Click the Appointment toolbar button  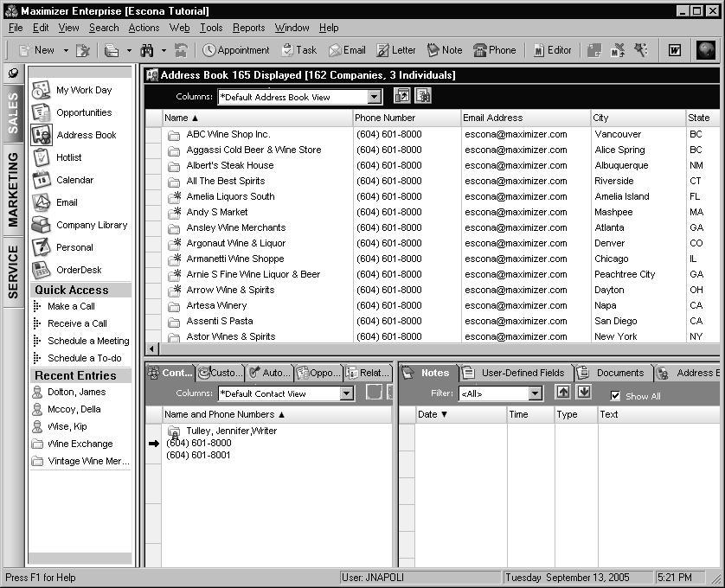click(236, 50)
